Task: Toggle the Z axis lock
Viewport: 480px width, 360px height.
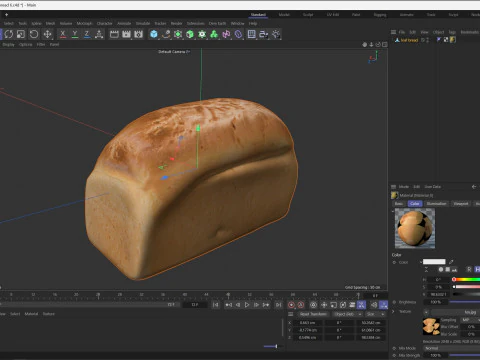Action: 87,34
